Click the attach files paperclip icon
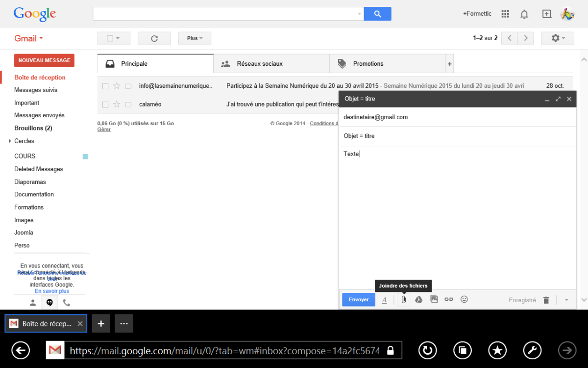The image size is (588, 368). click(403, 299)
